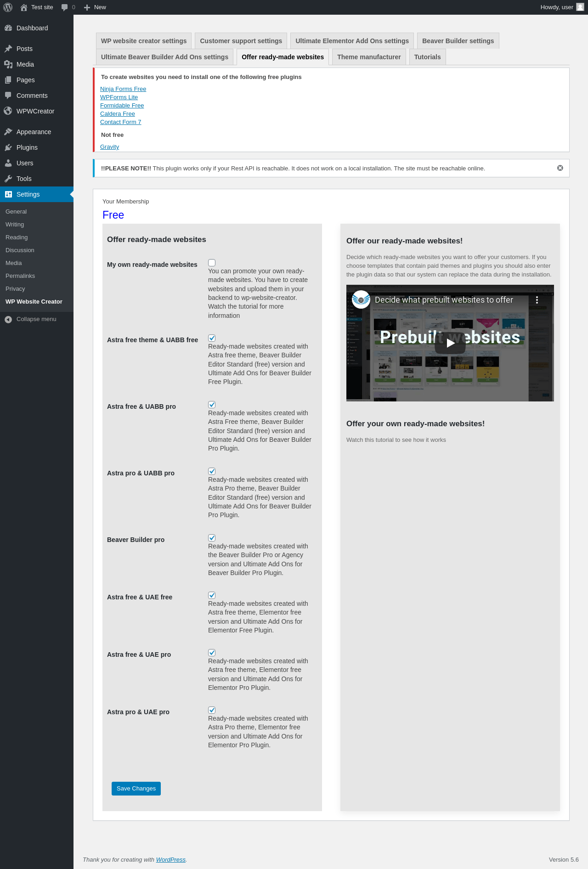Uncheck Astra free theme & UABB free

coord(212,338)
